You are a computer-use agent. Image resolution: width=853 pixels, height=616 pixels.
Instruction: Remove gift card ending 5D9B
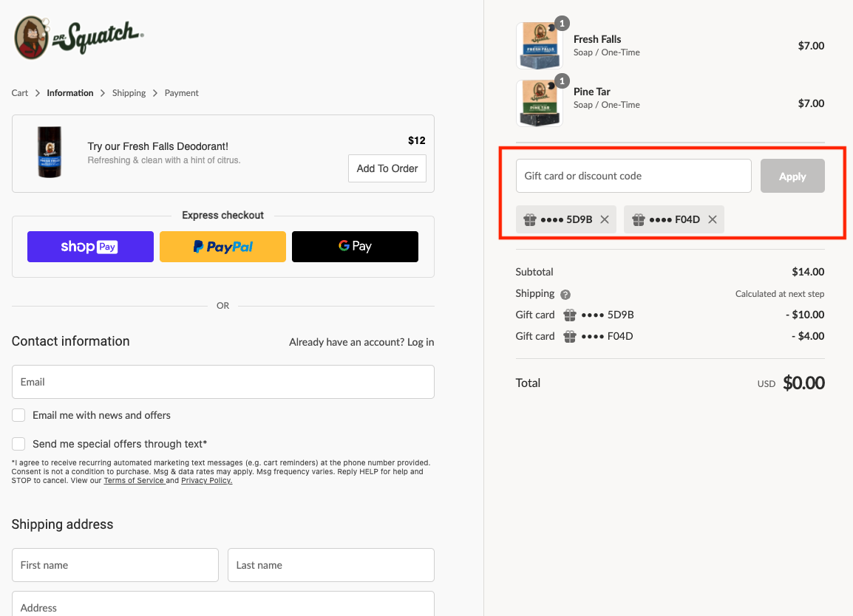[x=605, y=219]
